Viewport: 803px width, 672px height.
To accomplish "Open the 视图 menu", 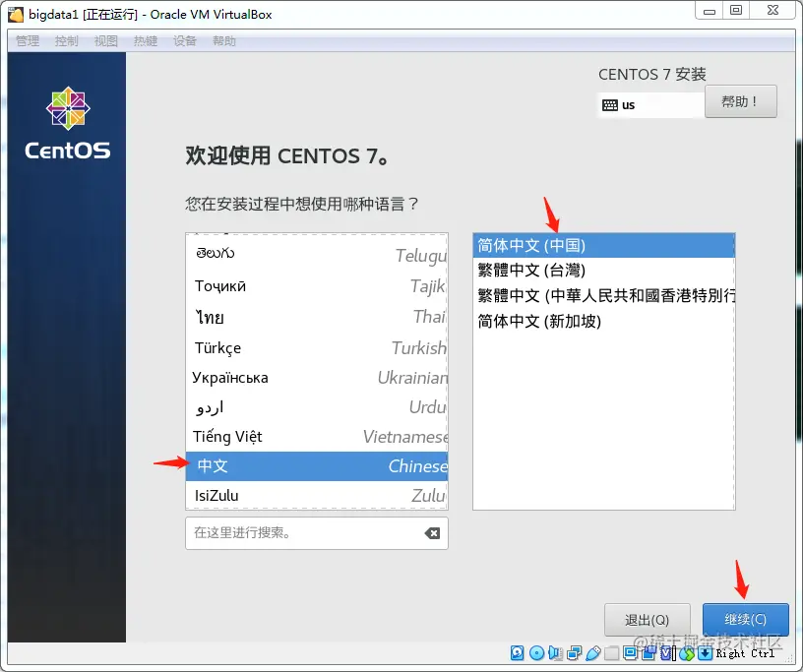I will (106, 41).
